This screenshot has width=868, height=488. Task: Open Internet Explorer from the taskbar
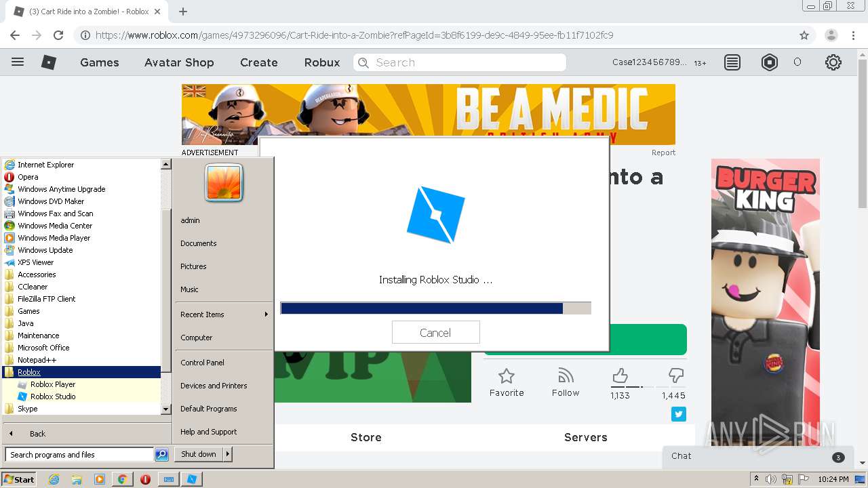point(54,479)
